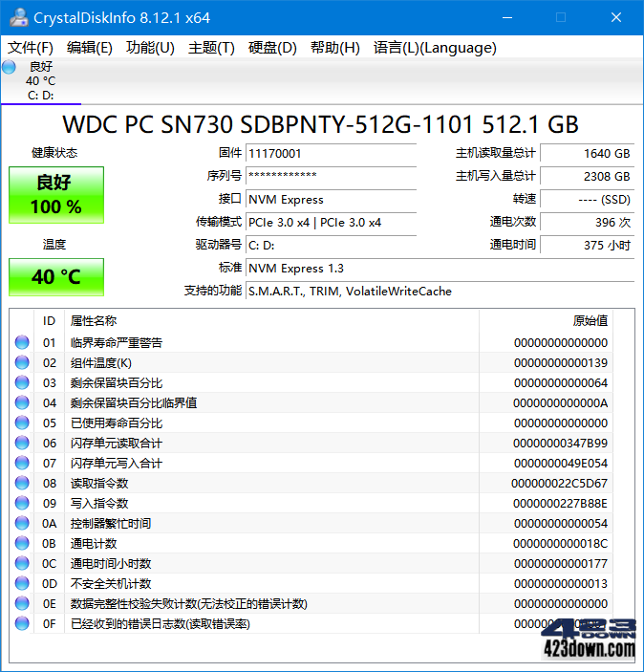The height and width of the screenshot is (672, 644).
Task: Close the CrystalDiskInfo window
Action: (x=616, y=17)
